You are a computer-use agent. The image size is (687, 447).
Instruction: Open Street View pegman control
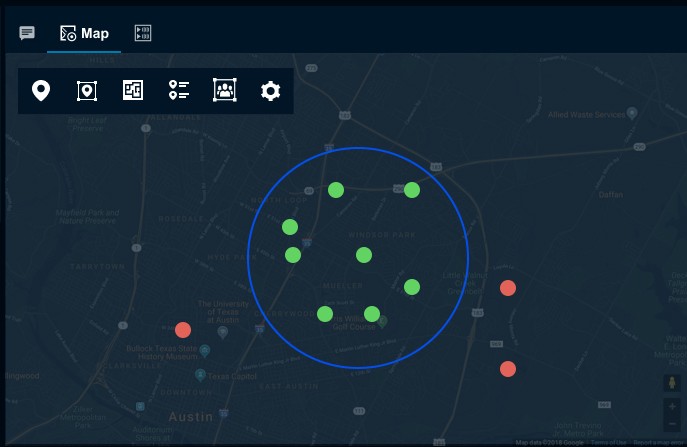[672, 383]
